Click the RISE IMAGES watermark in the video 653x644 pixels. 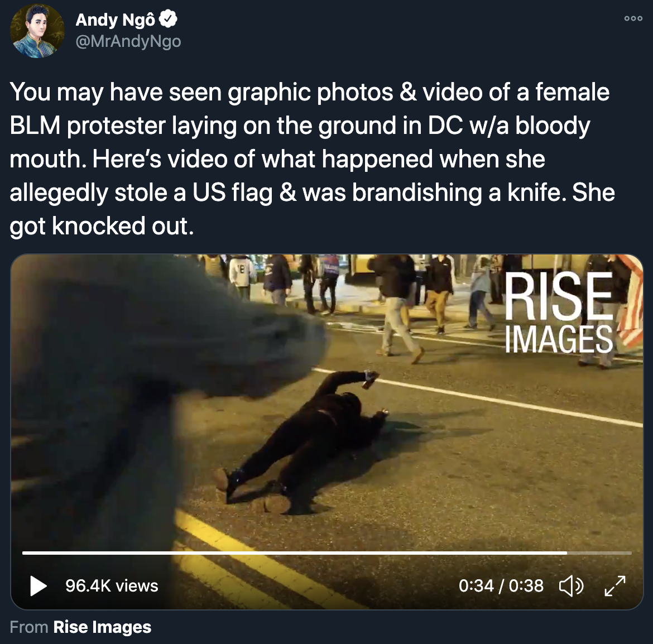pyautogui.click(x=559, y=312)
